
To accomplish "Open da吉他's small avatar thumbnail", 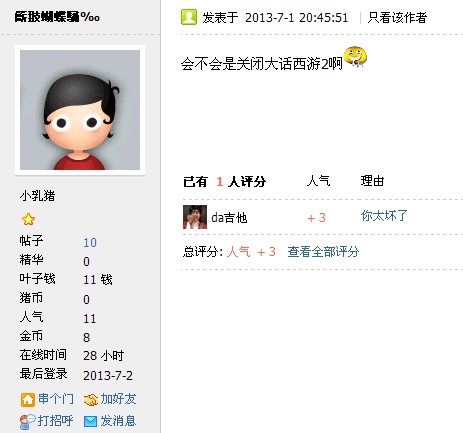I will (x=195, y=217).
